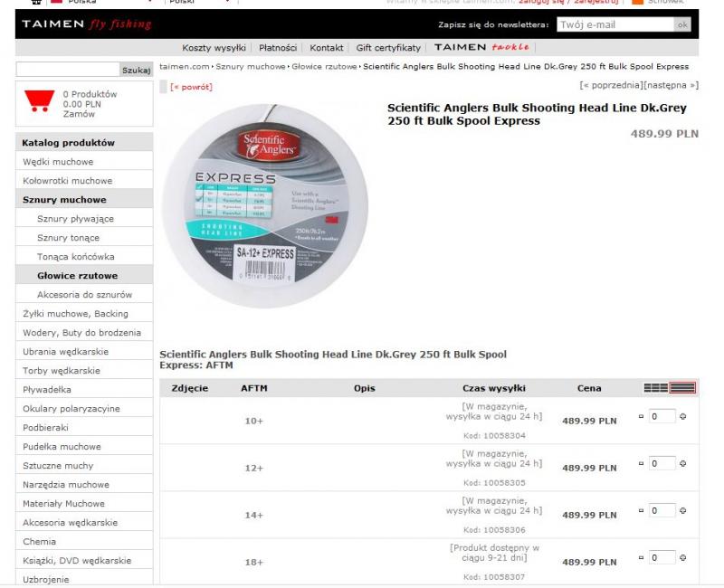
Task: Click newsletter e-mail input field
Action: click(614, 25)
